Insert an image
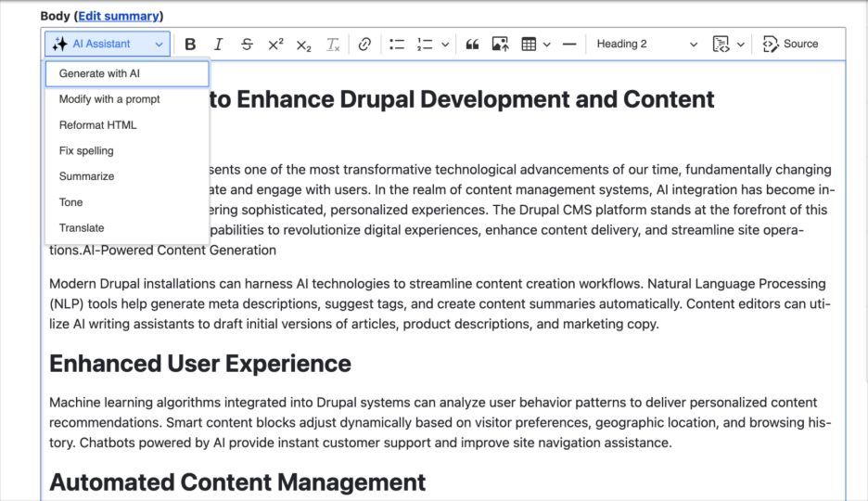 pos(501,44)
